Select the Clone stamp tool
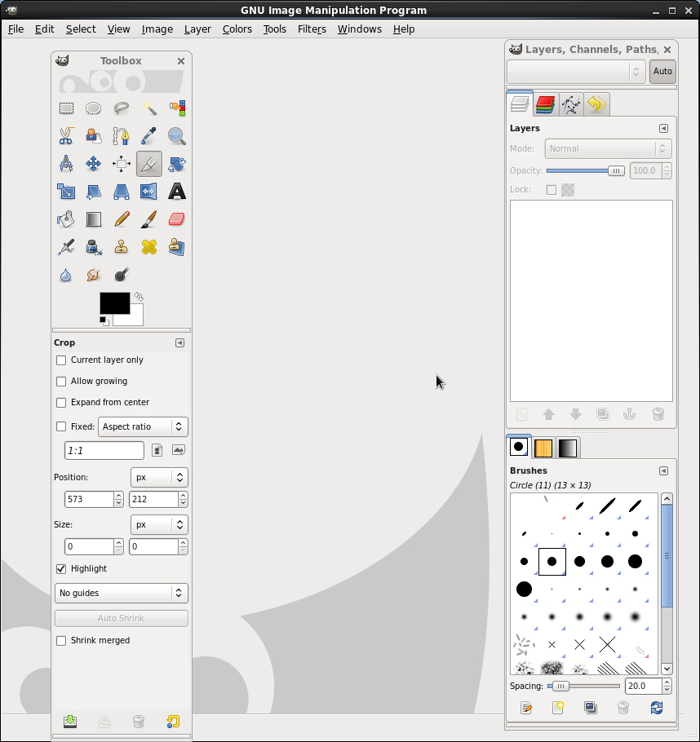 [122, 247]
